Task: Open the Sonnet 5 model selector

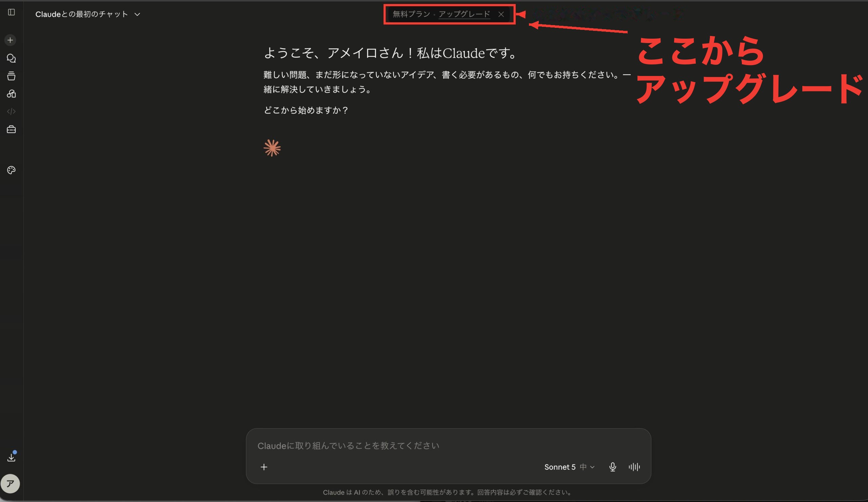Action: point(569,467)
